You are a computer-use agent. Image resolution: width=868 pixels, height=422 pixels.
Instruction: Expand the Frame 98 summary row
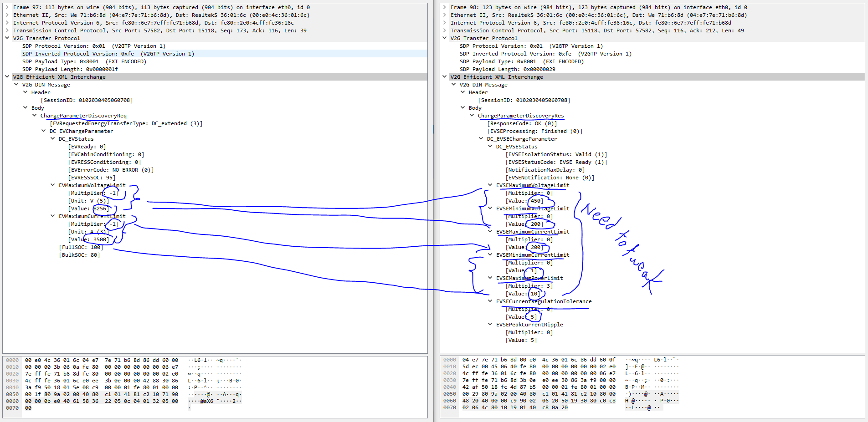[445, 7]
